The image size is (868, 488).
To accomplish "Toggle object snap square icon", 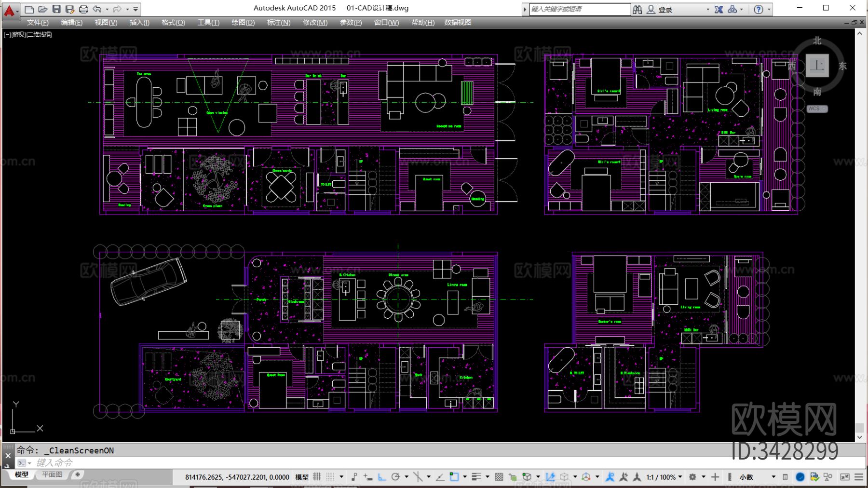I will [x=454, y=477].
